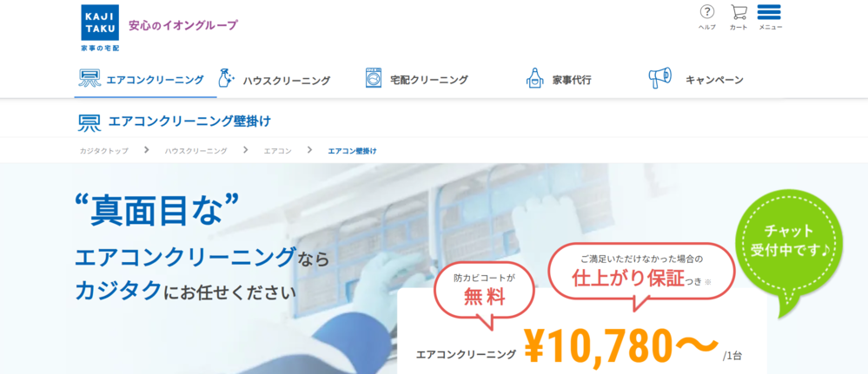Click the washing machine delivery cleaning icon
The height and width of the screenshot is (374, 868).
(x=374, y=79)
